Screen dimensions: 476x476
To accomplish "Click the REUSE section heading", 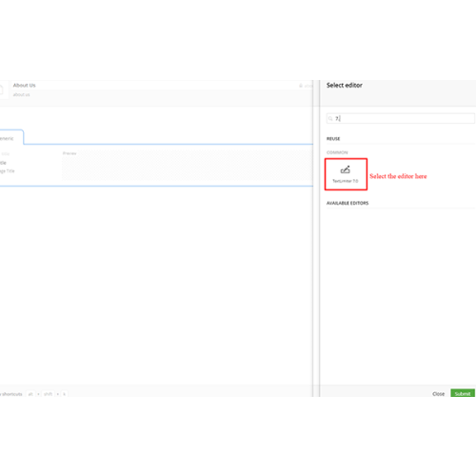I will [x=333, y=139].
